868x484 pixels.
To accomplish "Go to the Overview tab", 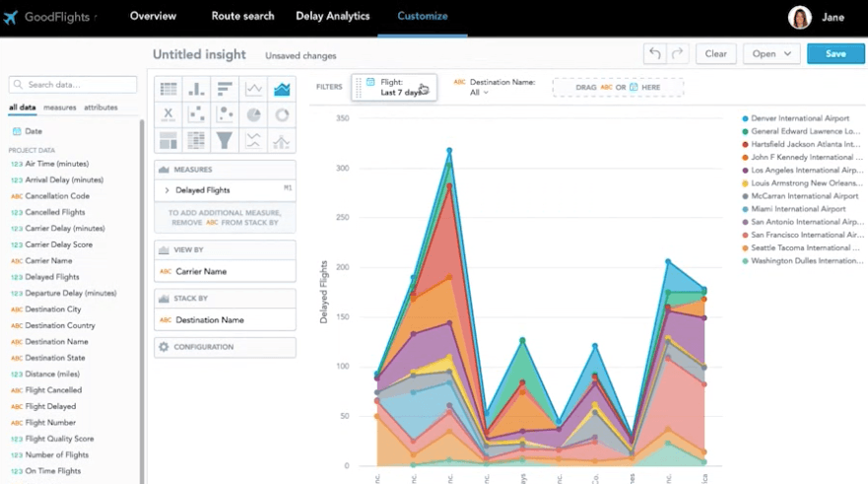I will pyautogui.click(x=153, y=16).
